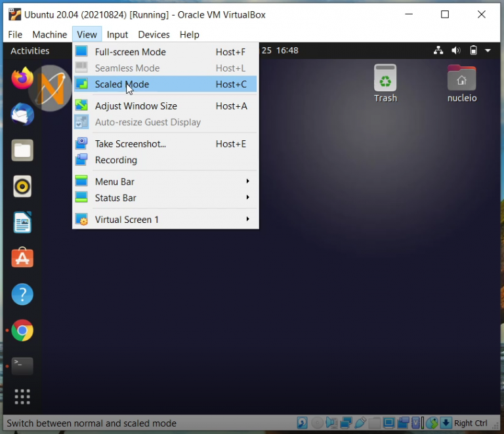
Task: Click the hard disk activity status icon
Action: (302, 423)
